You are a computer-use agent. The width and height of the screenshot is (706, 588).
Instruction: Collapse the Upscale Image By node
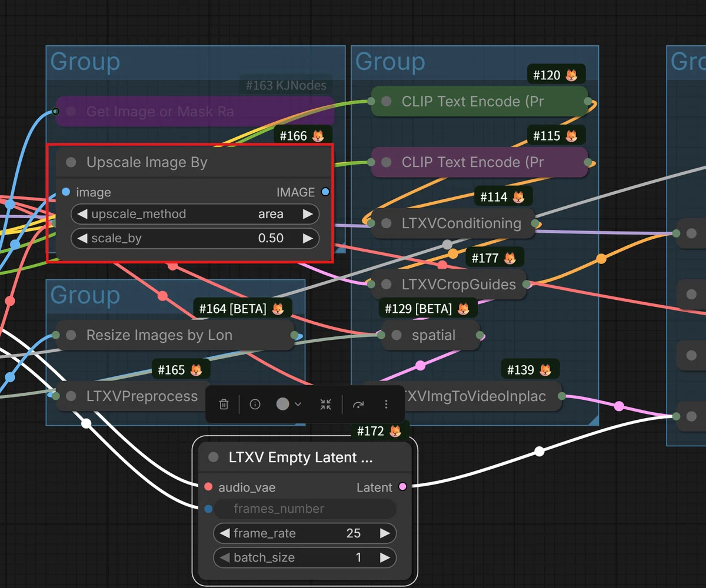click(71, 162)
